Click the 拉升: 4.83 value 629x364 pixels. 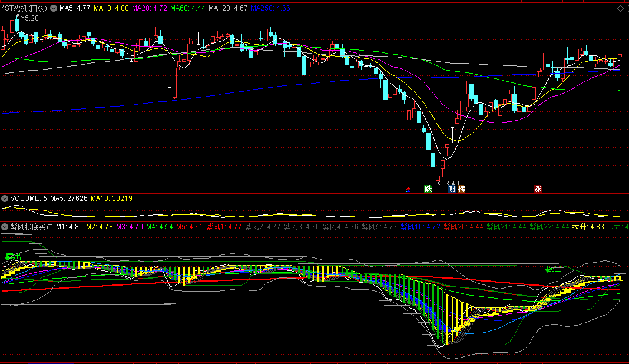click(588, 227)
